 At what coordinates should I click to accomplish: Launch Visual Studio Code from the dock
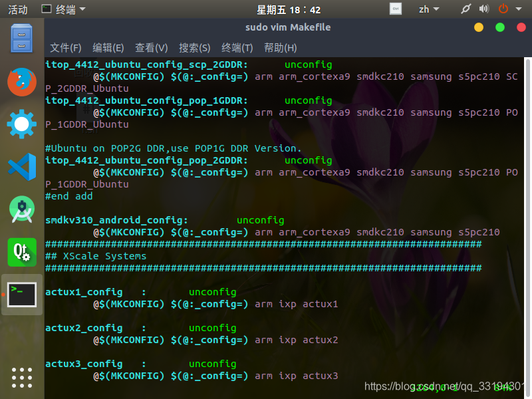click(x=22, y=167)
